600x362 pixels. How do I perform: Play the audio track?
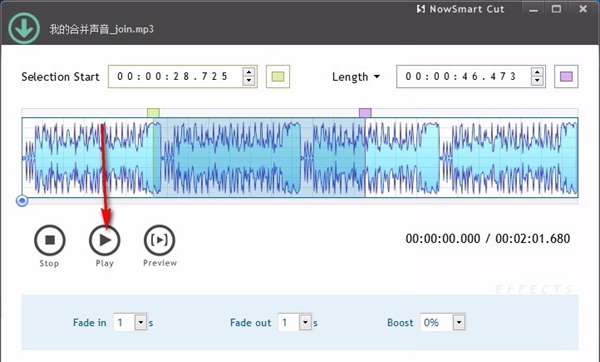(x=104, y=240)
